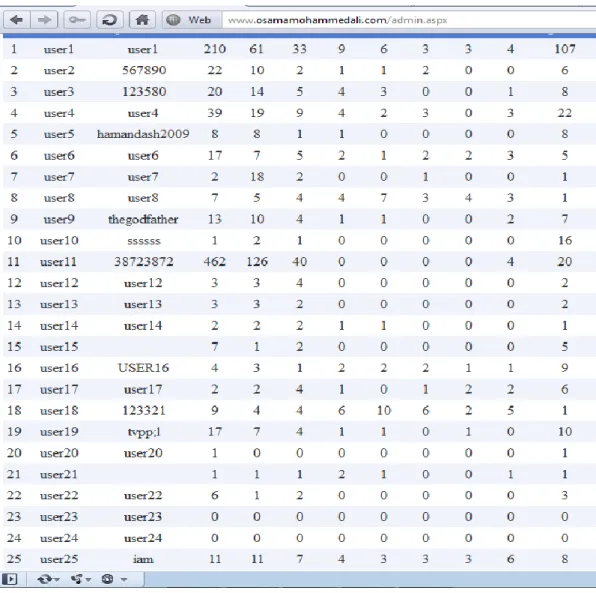Image resolution: width=596 pixels, height=593 pixels.
Task: Open the key password wand icon
Action: (x=77, y=20)
